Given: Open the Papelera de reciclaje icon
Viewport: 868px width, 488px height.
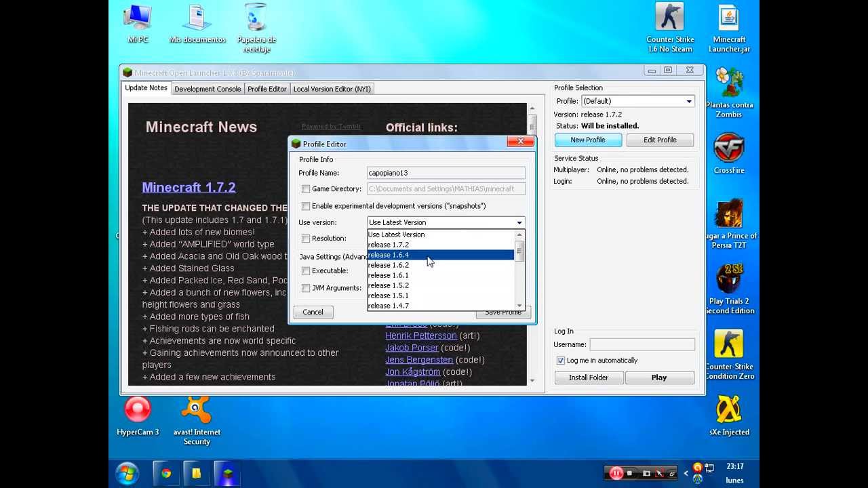Looking at the screenshot, I should [256, 28].
